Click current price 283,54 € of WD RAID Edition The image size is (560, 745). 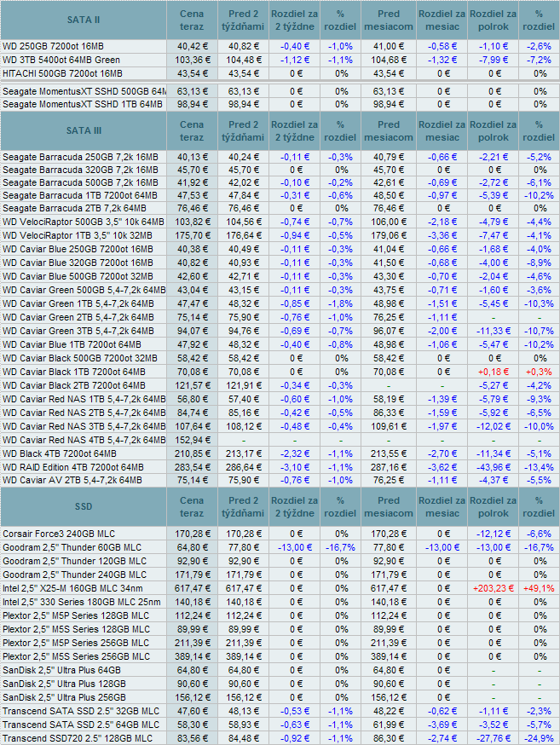click(192, 467)
